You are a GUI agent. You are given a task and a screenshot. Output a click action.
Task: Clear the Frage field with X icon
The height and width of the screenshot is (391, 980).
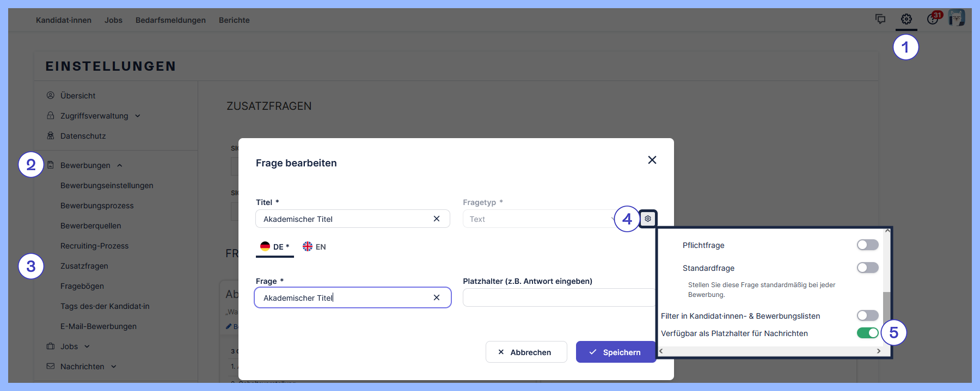[x=436, y=297]
